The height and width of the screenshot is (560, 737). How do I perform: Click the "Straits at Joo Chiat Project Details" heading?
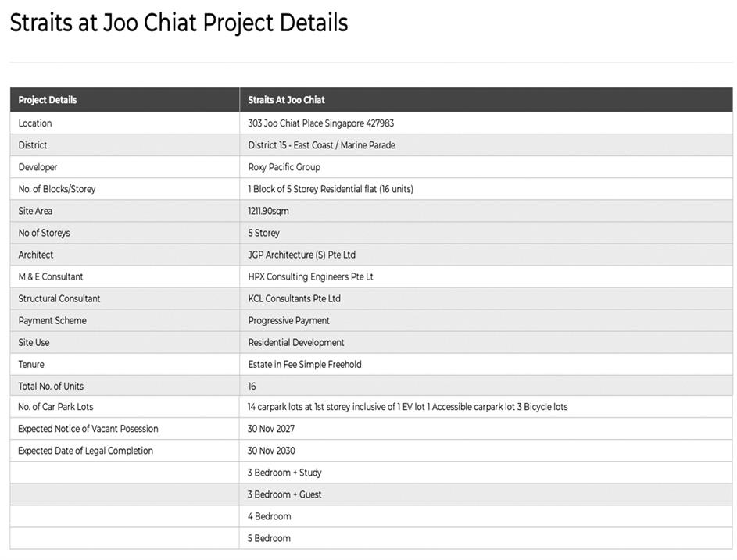[179, 23]
